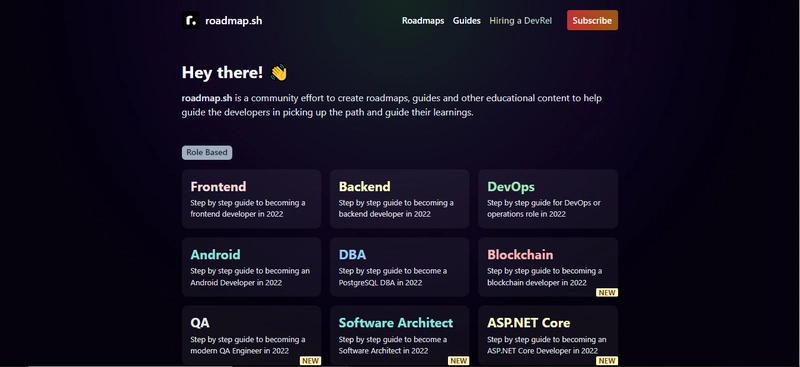Open the Software Architect roadmap card
Screen dimensions: 800x367
click(x=399, y=335)
